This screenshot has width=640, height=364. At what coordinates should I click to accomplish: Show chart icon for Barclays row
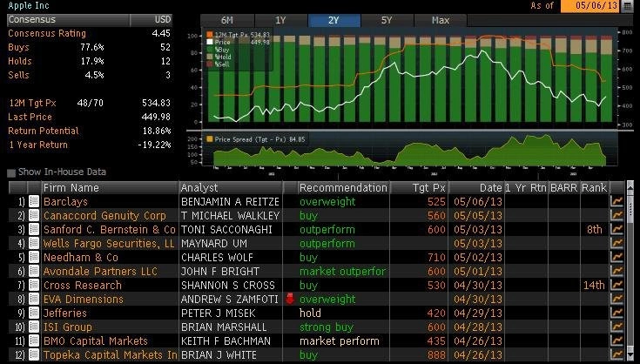616,201
